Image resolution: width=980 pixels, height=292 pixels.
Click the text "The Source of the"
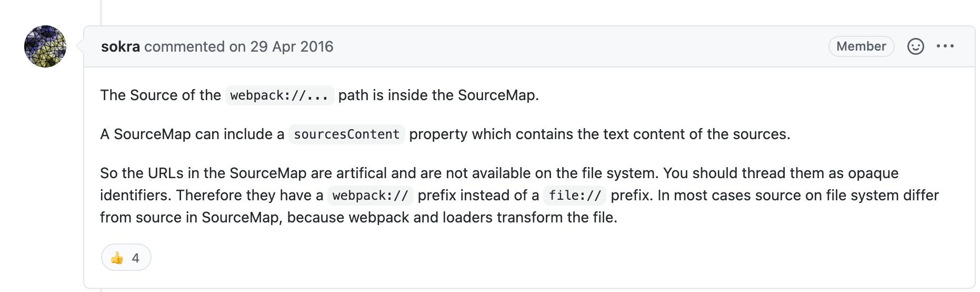pyautogui.click(x=161, y=95)
